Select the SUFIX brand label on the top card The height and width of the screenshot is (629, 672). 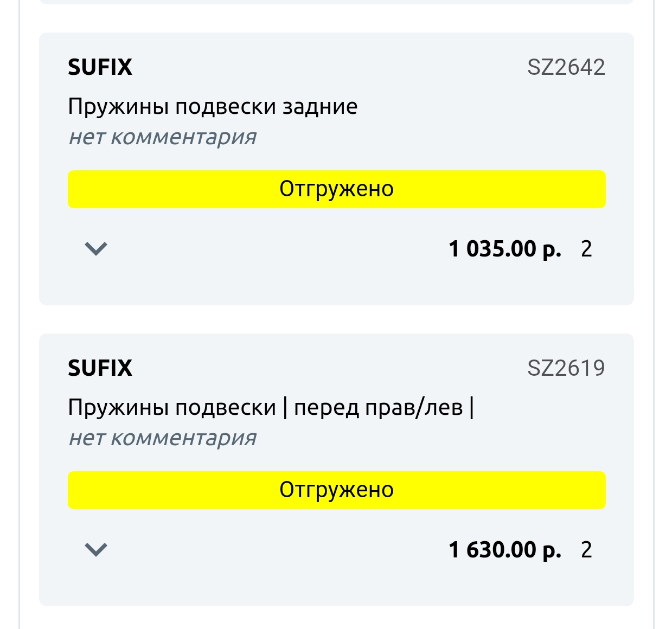(x=100, y=67)
